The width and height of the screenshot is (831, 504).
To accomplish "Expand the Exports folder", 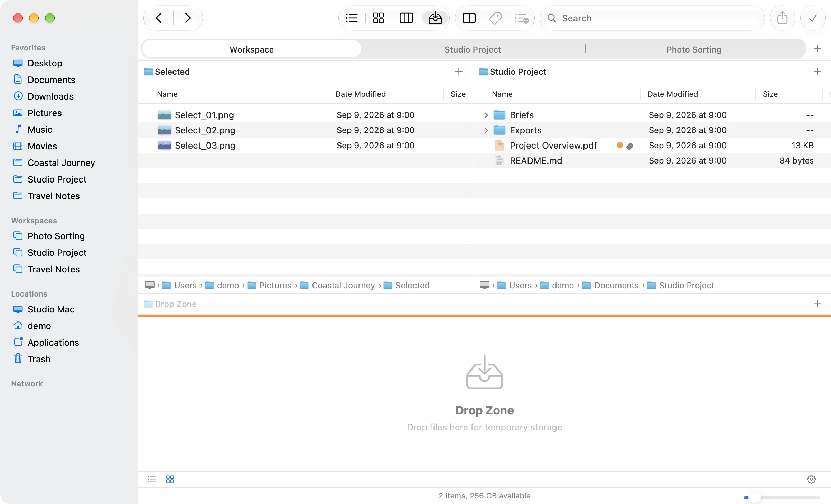I will 486,130.
